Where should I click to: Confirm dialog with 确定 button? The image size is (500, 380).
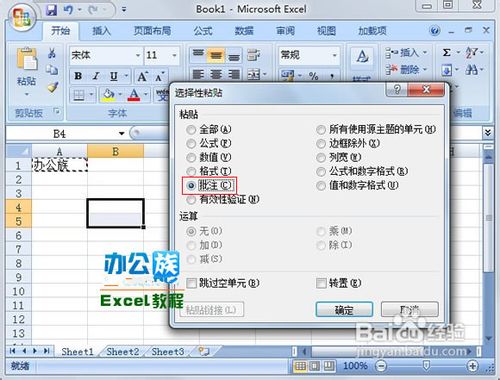[344, 310]
